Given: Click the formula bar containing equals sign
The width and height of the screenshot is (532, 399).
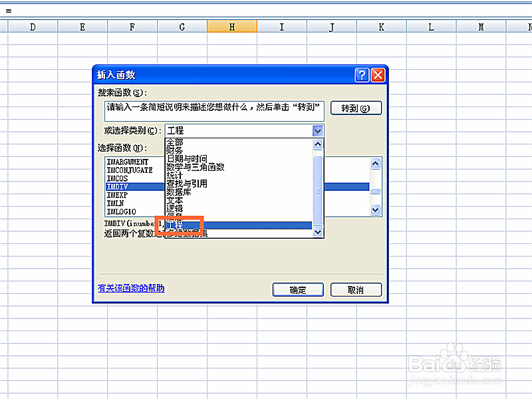Looking at the screenshot, I should [266, 11].
